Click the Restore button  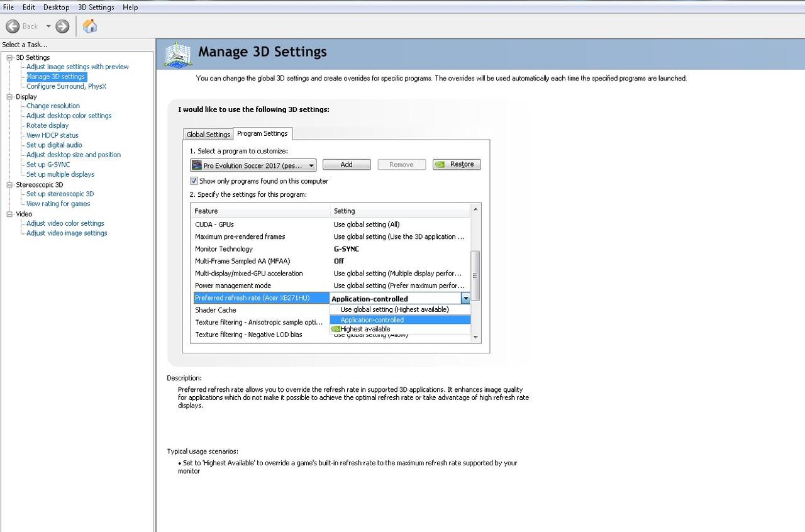coord(457,165)
